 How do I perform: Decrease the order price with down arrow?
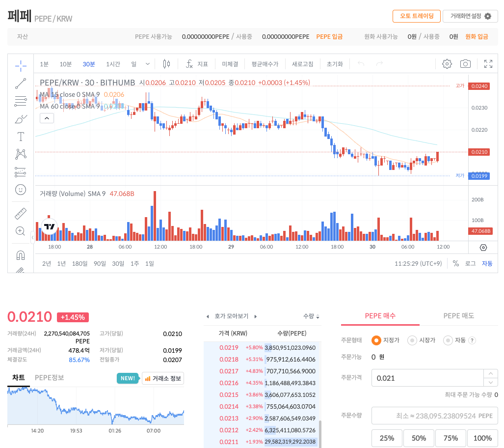pyautogui.click(x=490, y=382)
